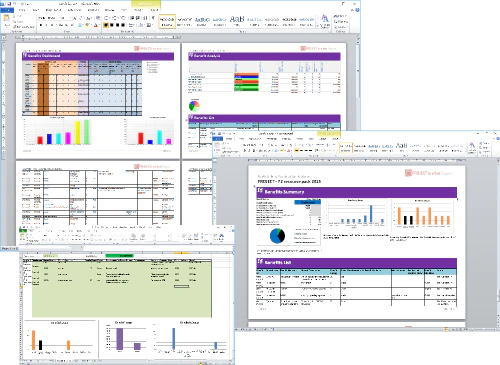Click the font color icon in top Word ribbon

[x=96, y=25]
